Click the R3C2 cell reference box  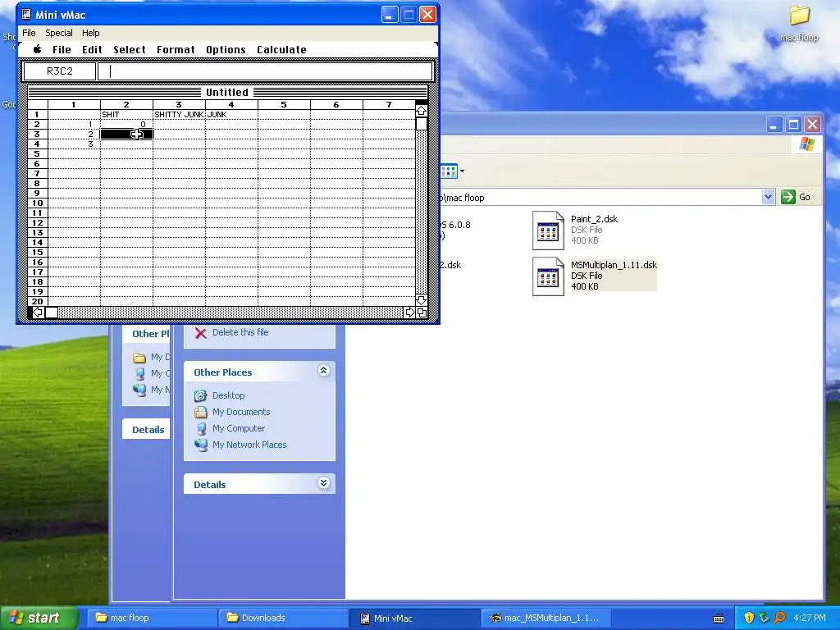[x=59, y=71]
